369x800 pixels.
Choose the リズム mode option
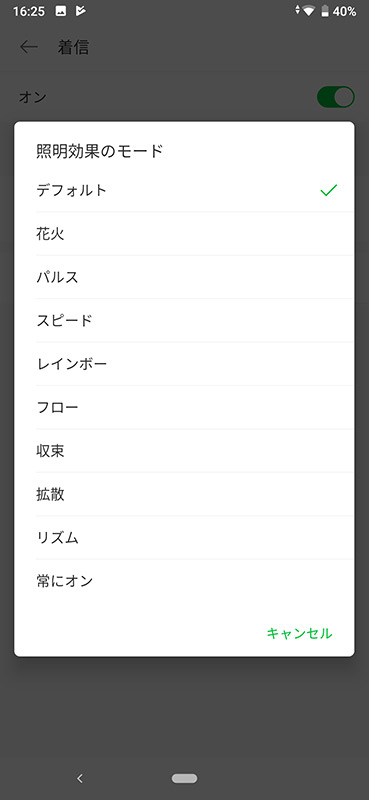[x=184, y=537]
